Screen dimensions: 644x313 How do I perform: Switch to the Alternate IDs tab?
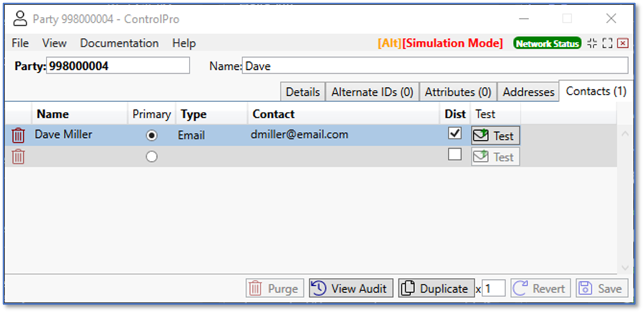point(372,92)
